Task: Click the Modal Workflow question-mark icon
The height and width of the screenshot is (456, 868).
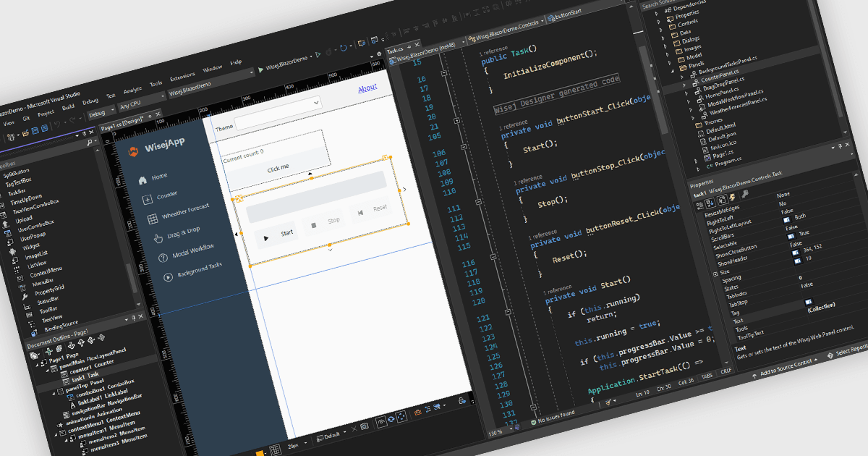Action: coord(162,257)
